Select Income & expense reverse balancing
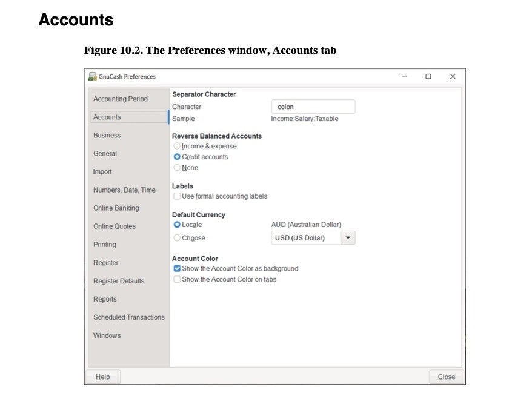Viewport: 532px width, 399px height. pos(177,146)
